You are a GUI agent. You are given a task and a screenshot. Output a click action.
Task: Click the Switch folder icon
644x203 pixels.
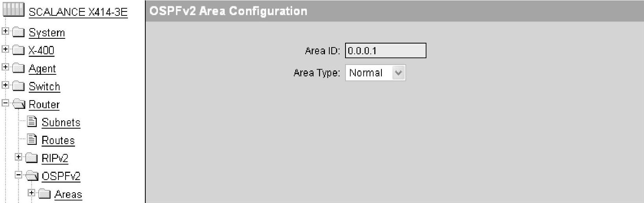tap(19, 86)
